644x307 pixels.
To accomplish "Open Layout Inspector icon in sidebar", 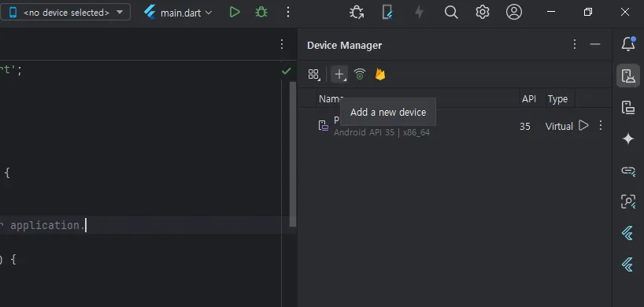I will point(628,202).
